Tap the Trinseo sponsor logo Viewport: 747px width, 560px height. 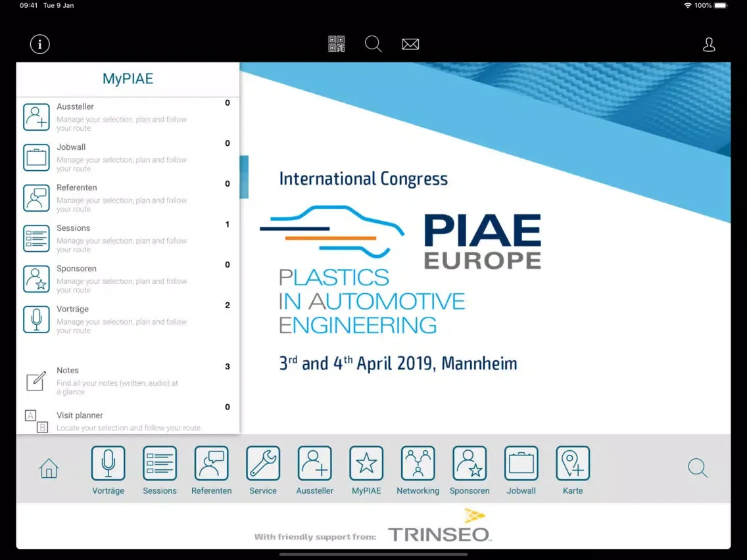439,526
